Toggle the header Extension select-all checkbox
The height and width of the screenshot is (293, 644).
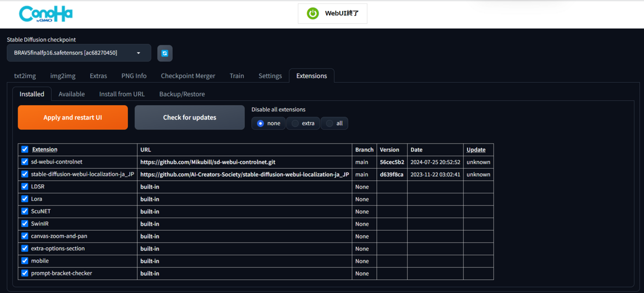[25, 150]
